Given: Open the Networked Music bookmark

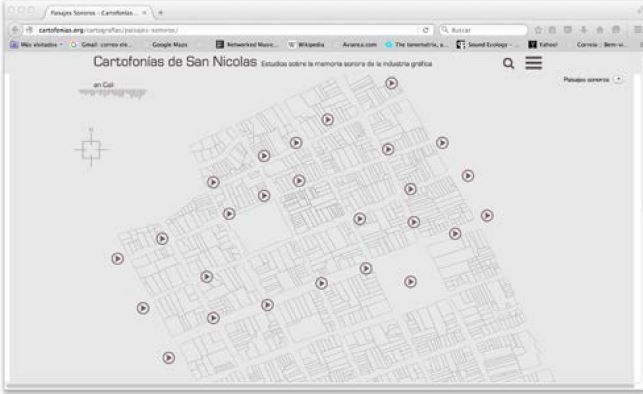Looking at the screenshot, I should click(247, 45).
